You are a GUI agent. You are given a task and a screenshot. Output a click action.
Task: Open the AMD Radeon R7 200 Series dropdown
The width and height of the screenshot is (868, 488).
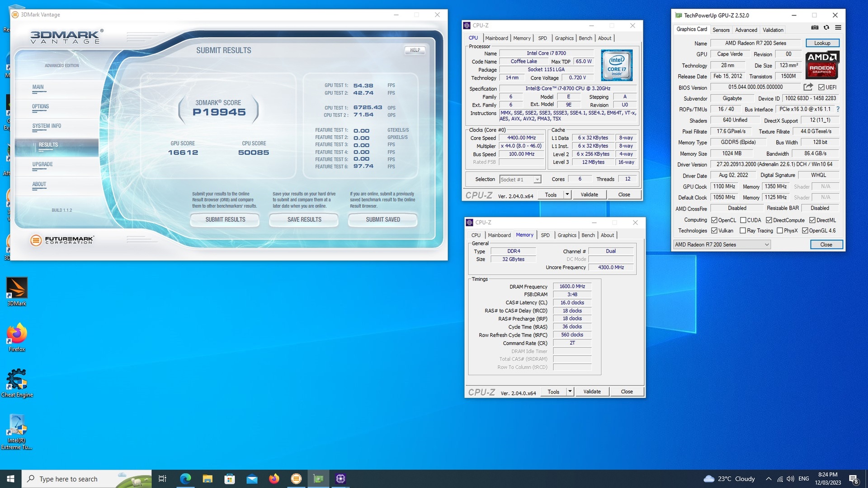pos(722,244)
